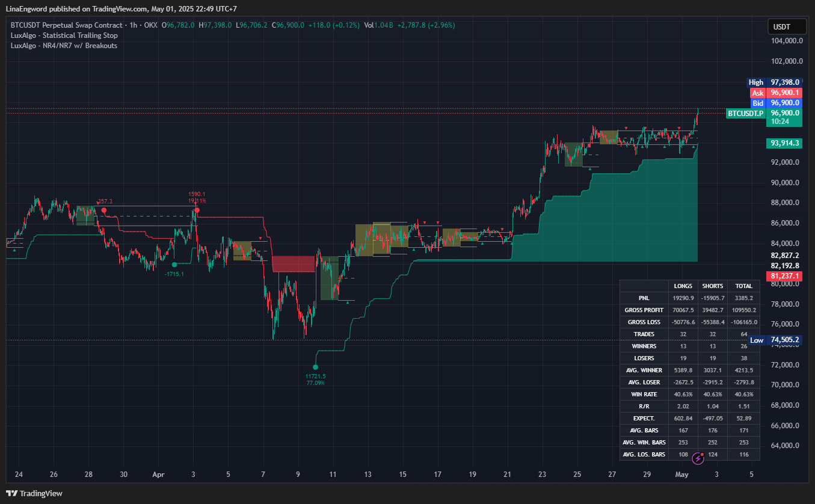Click the total PNL value 3385.2
Viewport: 815px width, 504px height.
point(743,298)
